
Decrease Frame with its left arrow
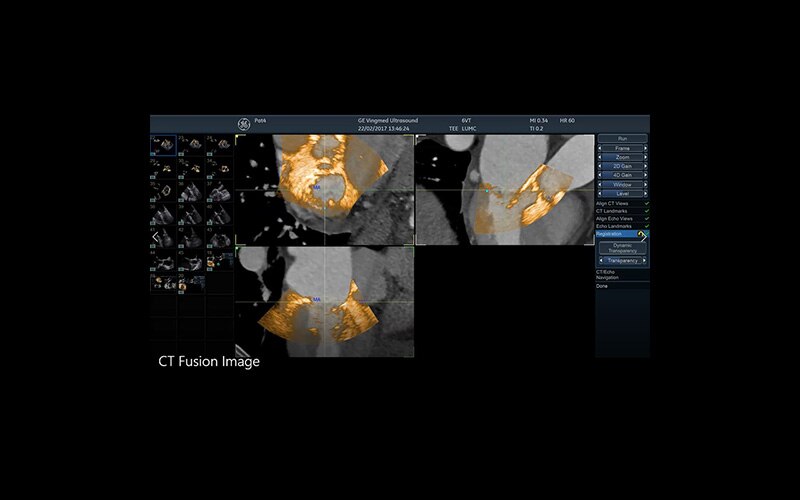600,148
